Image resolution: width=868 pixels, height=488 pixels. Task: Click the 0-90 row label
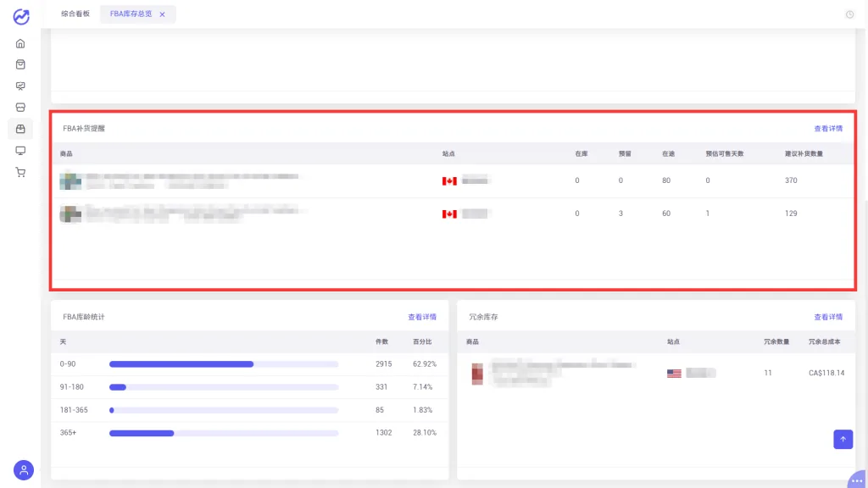[x=68, y=364]
